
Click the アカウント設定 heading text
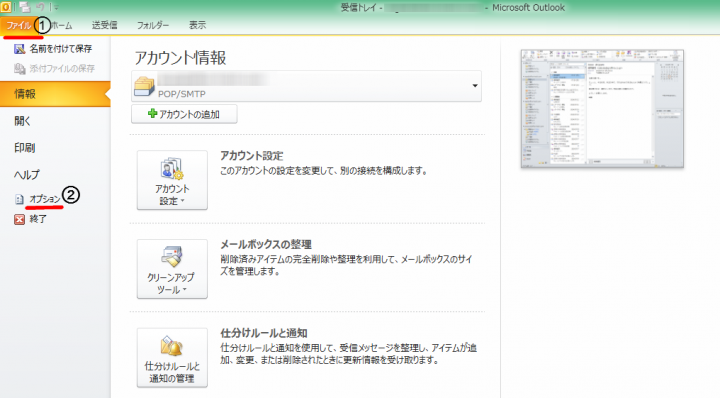click(x=252, y=156)
